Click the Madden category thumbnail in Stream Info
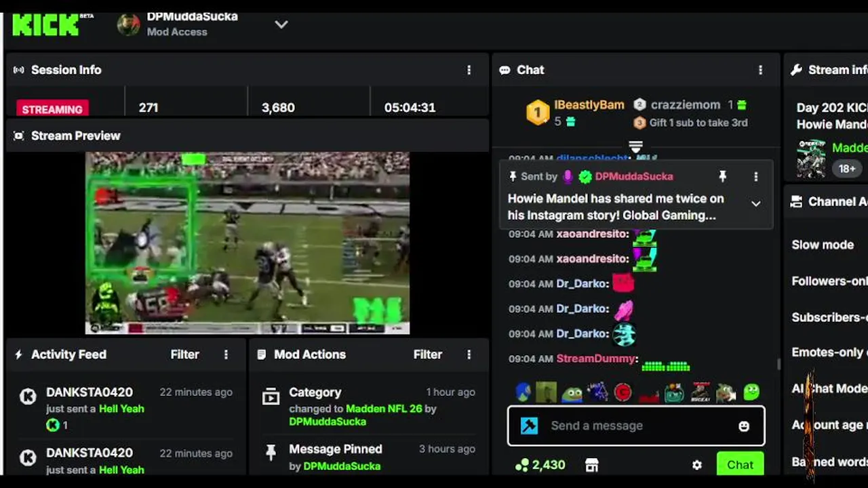The height and width of the screenshot is (488, 868). (811, 159)
